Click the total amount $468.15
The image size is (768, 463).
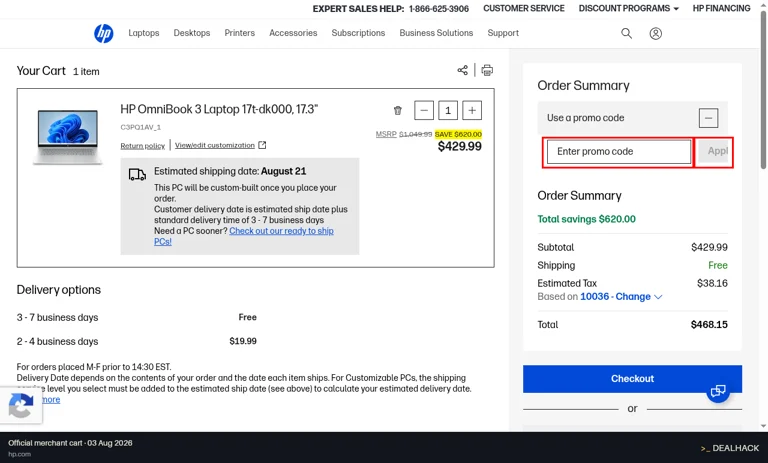pyautogui.click(x=709, y=325)
